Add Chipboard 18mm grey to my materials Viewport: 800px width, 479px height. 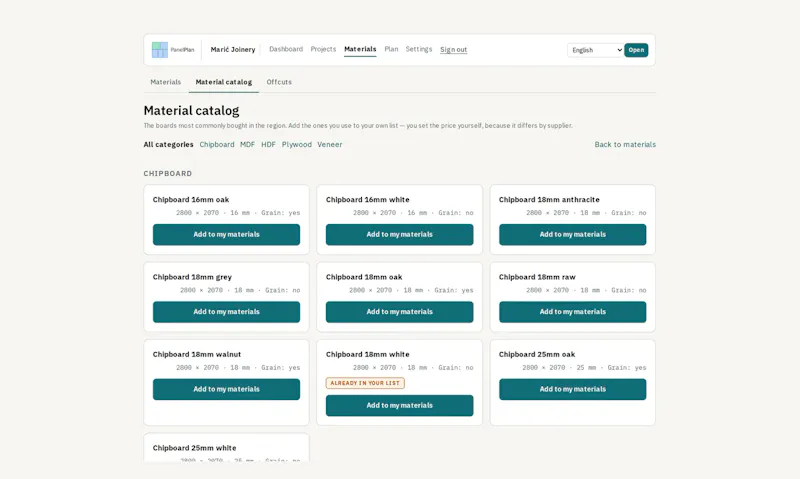227,312
